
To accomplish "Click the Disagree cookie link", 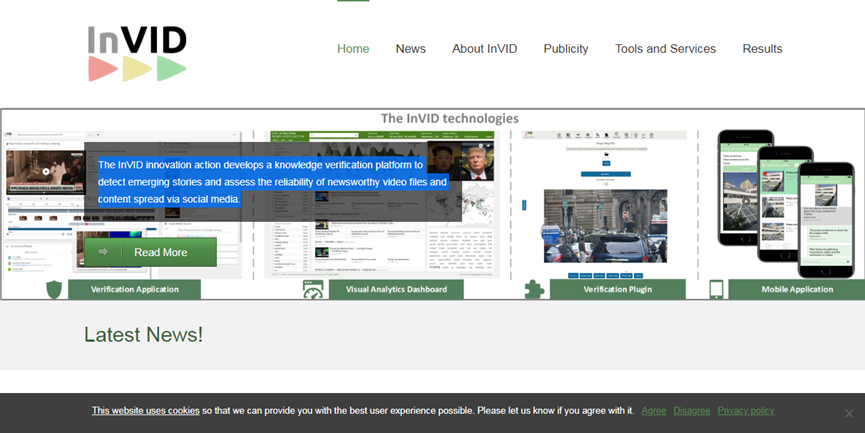I will click(692, 410).
